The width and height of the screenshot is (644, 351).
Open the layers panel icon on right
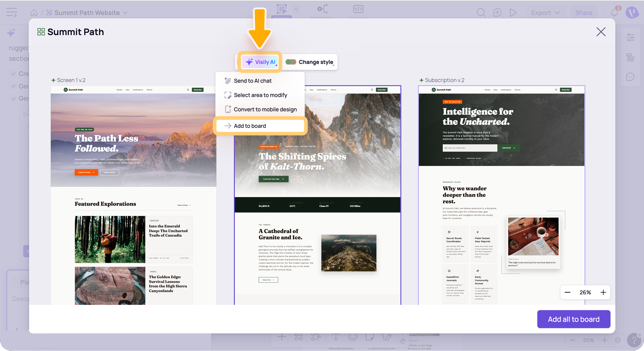[x=630, y=57]
